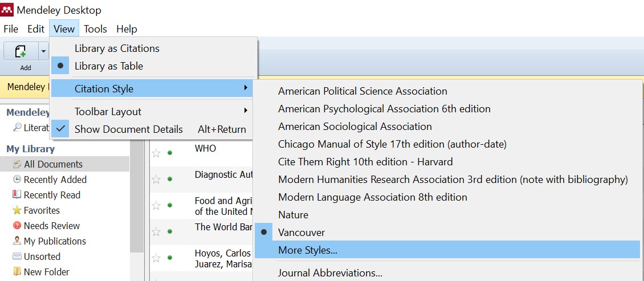
Task: Click the Add document toolbar icon
Action: coord(21,52)
